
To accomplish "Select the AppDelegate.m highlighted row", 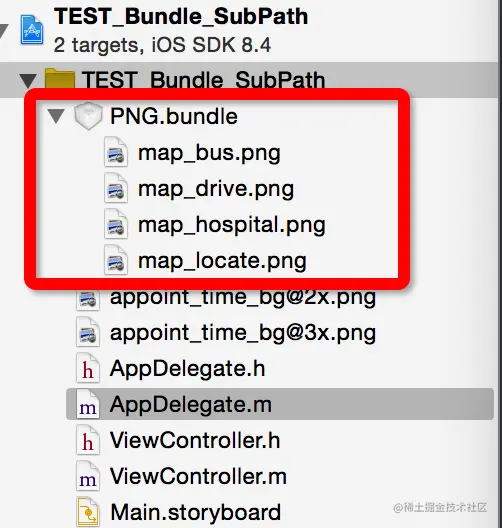I will (x=280, y=404).
